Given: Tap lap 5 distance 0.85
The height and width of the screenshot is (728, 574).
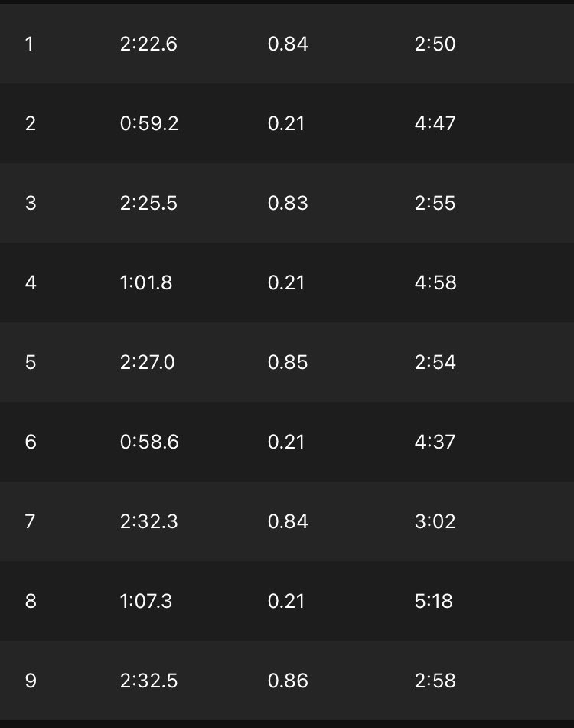Looking at the screenshot, I should tap(288, 362).
